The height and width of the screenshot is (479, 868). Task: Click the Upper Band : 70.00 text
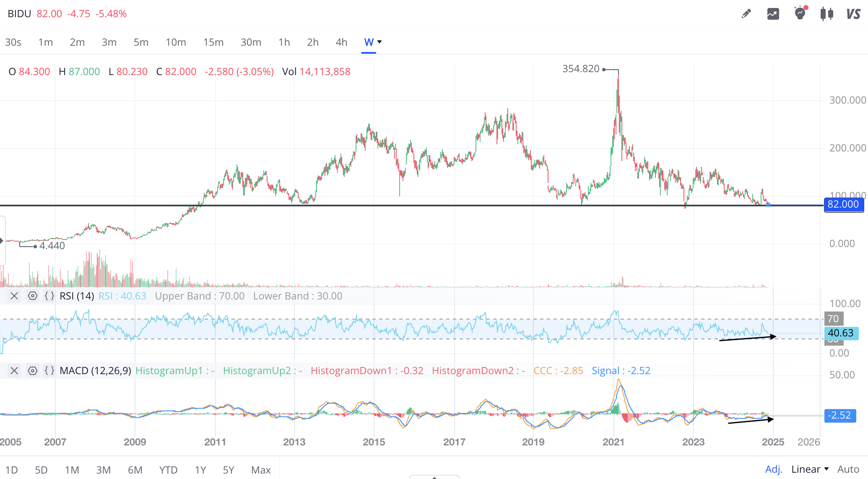click(200, 296)
